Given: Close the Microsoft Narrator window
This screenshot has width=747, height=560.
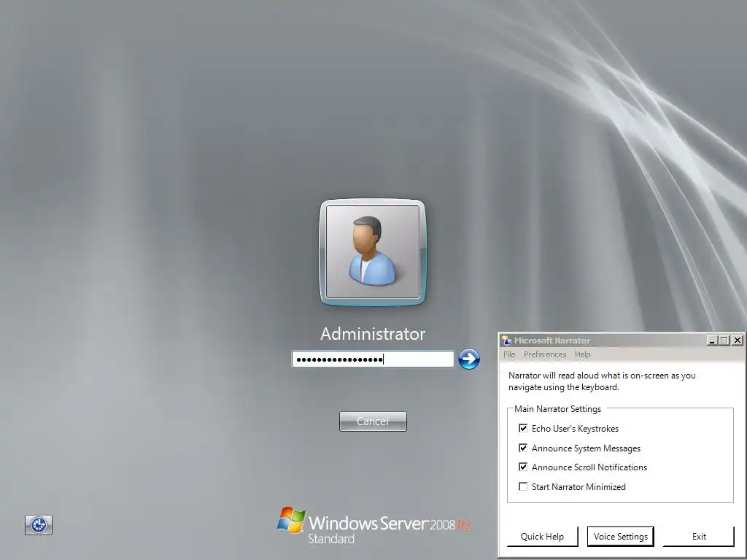Looking at the screenshot, I should [738, 341].
